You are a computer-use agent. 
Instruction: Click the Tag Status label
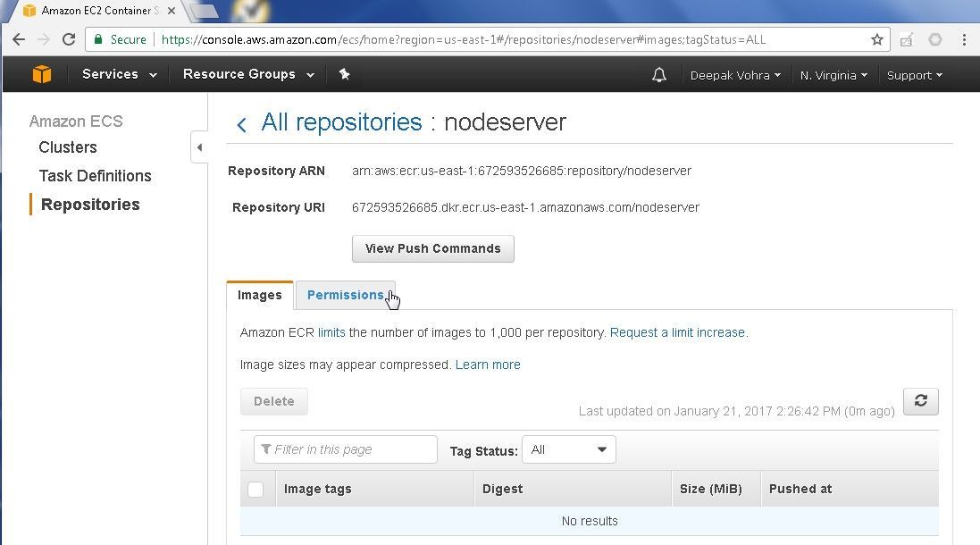click(484, 451)
